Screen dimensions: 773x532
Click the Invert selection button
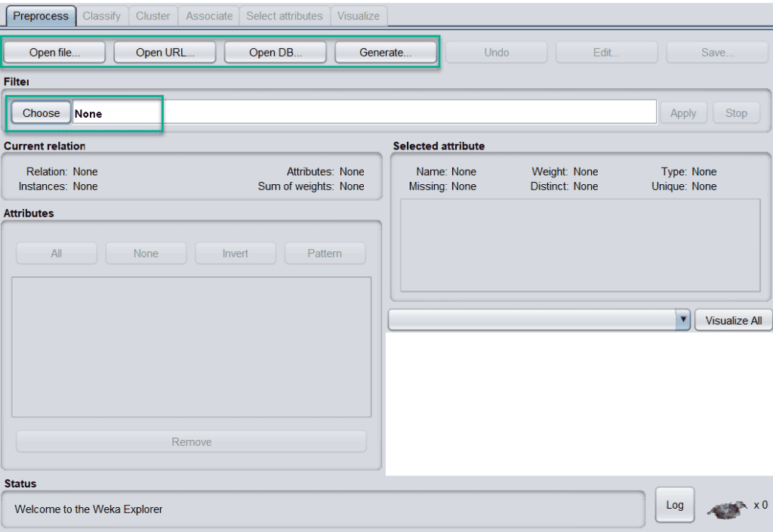(x=235, y=254)
